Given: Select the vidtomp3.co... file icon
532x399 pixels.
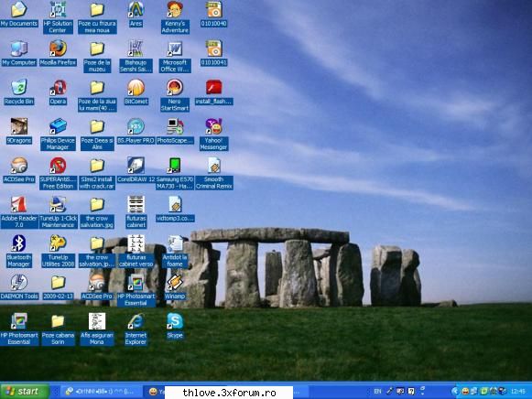Looking at the screenshot, I should [x=175, y=210].
